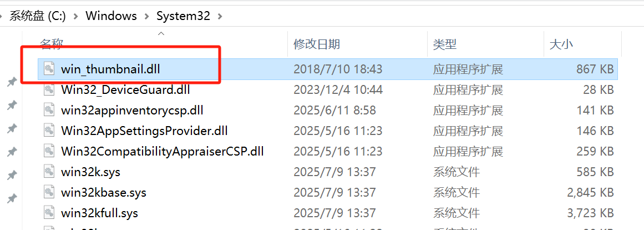The height and width of the screenshot is (230, 644).
Task: Click the Win32CompatibilityAppraiserCSP.dll file icon
Action: 49,151
